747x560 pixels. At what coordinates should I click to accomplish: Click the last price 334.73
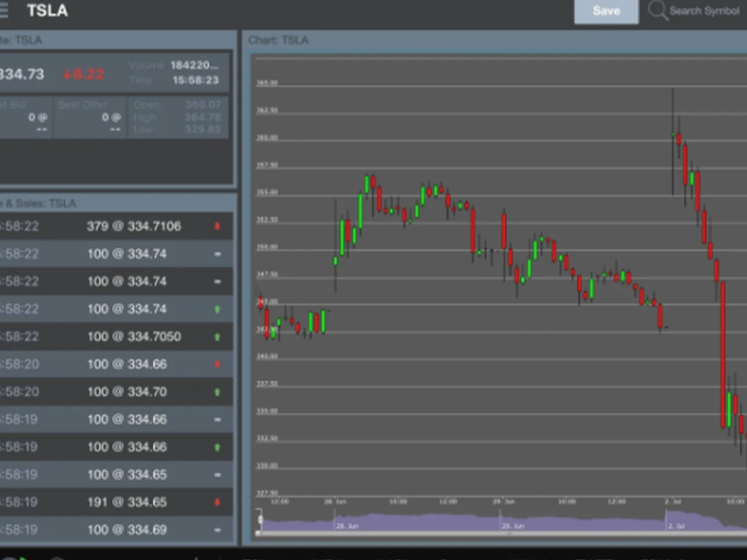(x=22, y=75)
